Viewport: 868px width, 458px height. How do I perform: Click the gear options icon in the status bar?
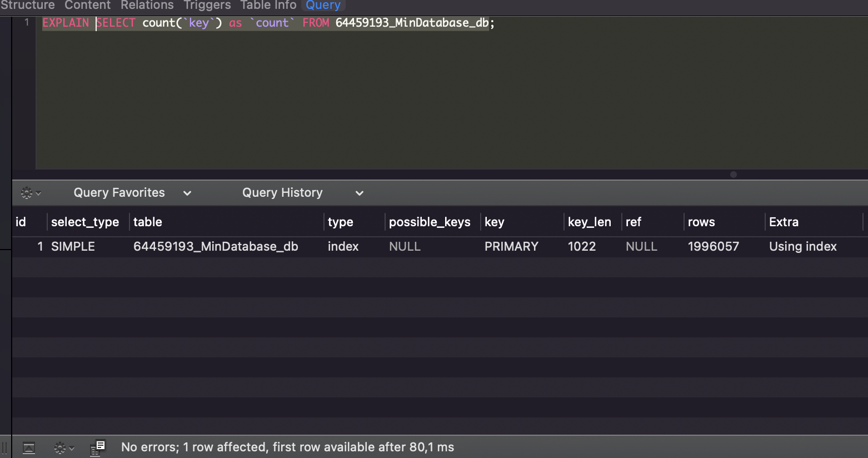click(x=59, y=447)
